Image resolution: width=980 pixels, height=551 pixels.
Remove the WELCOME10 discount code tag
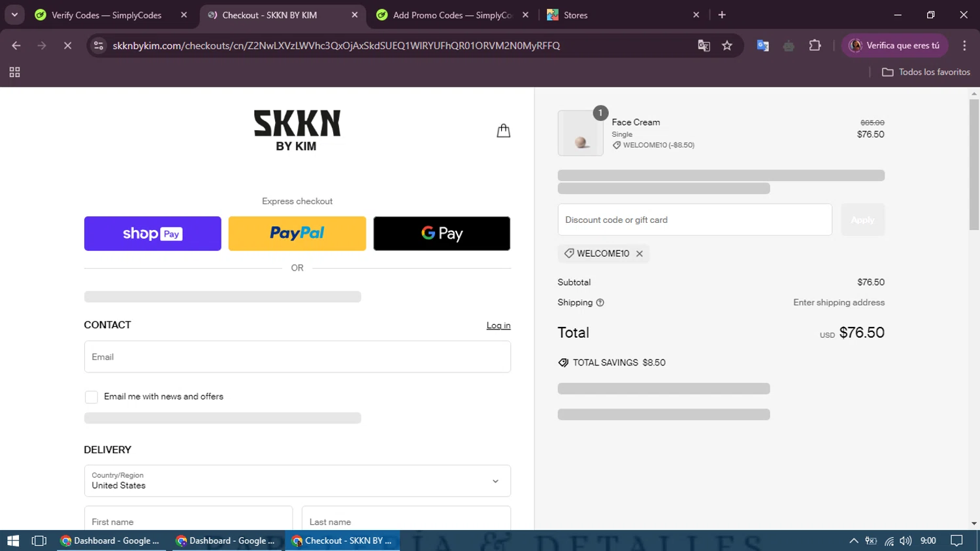(640, 254)
